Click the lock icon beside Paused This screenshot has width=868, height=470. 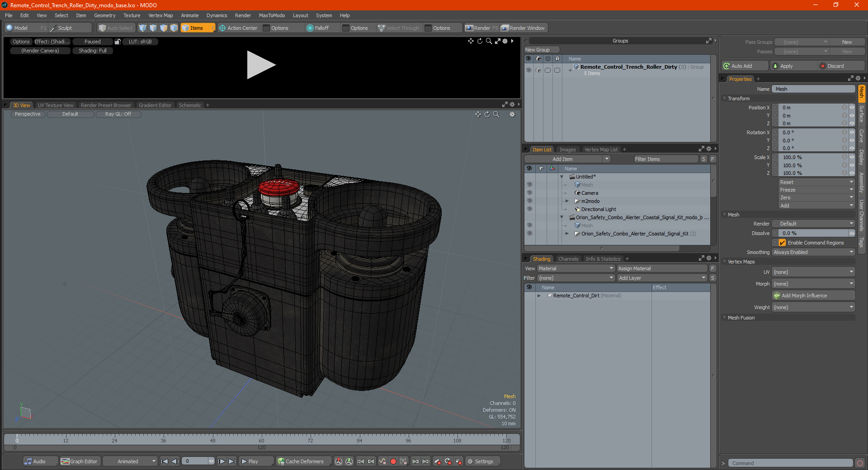point(118,42)
